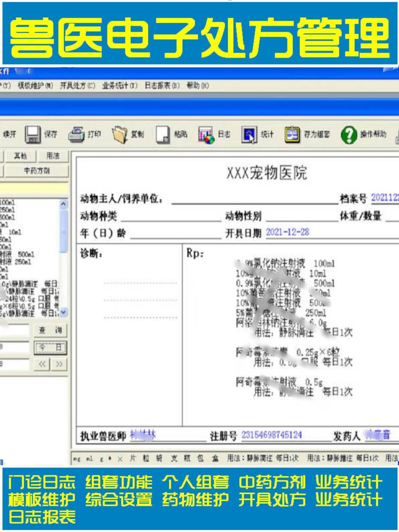Open 操作帮助 green question icon
The height and width of the screenshot is (532, 399).
tap(349, 135)
